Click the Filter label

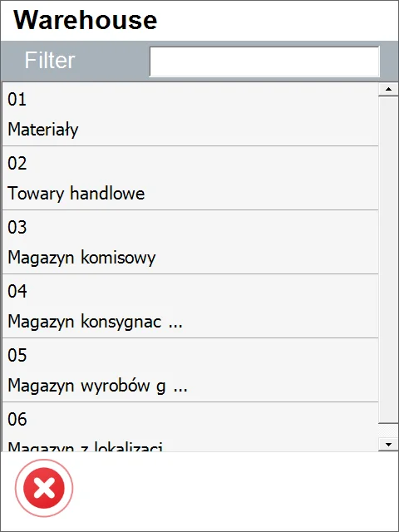click(x=50, y=61)
